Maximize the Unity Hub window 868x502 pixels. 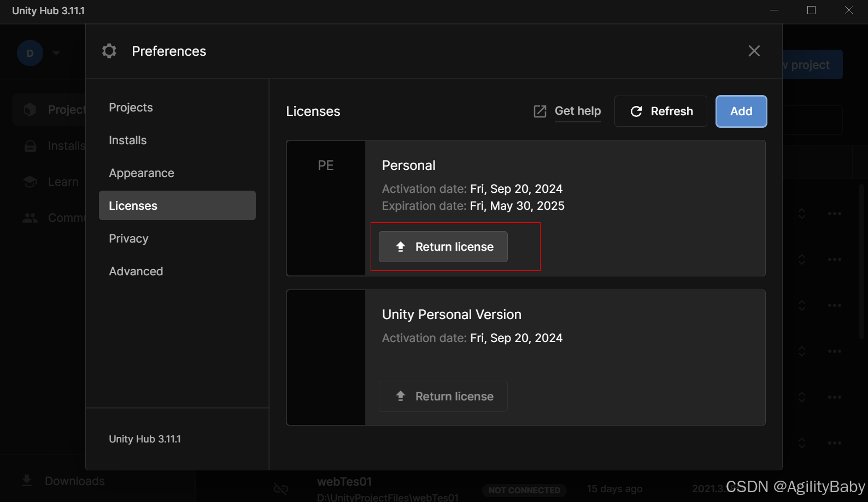pyautogui.click(x=811, y=10)
